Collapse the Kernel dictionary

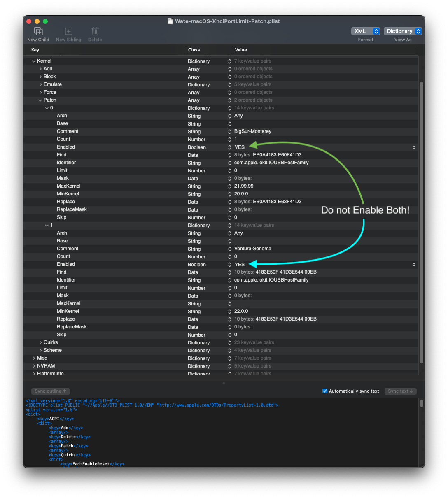click(34, 61)
